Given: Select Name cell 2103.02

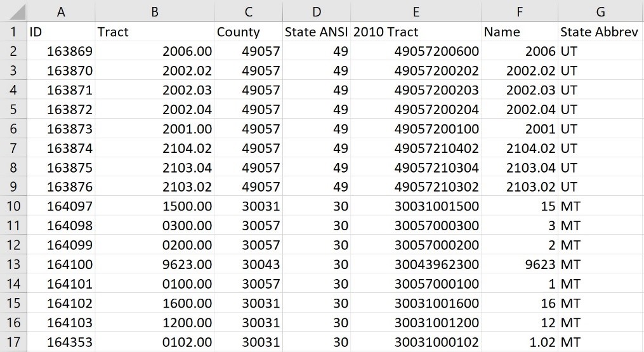Looking at the screenshot, I should click(520, 187).
